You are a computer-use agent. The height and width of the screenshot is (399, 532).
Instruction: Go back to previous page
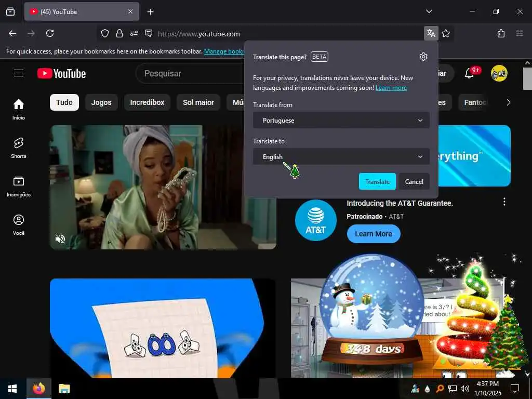pos(12,33)
